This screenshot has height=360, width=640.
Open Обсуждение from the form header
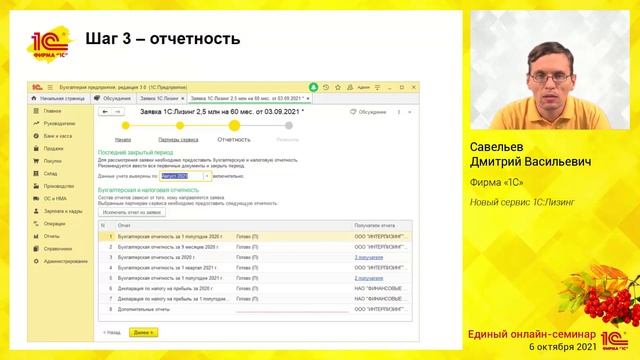point(368,112)
